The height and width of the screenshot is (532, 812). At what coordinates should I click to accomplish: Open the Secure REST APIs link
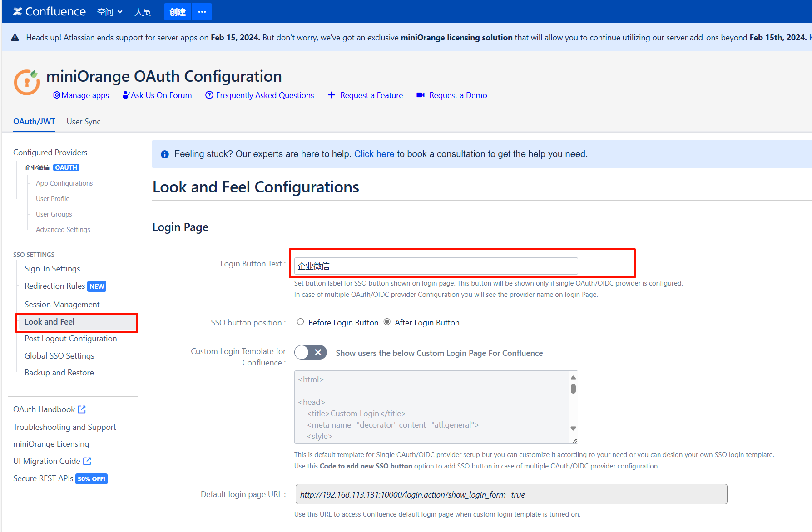(x=43, y=478)
